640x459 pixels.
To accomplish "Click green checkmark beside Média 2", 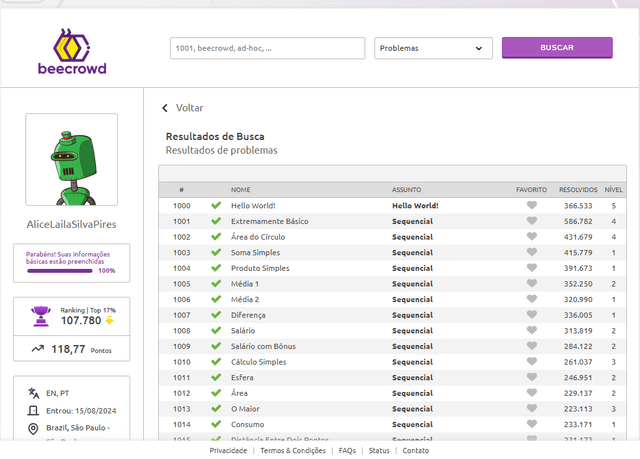I will pos(216,299).
